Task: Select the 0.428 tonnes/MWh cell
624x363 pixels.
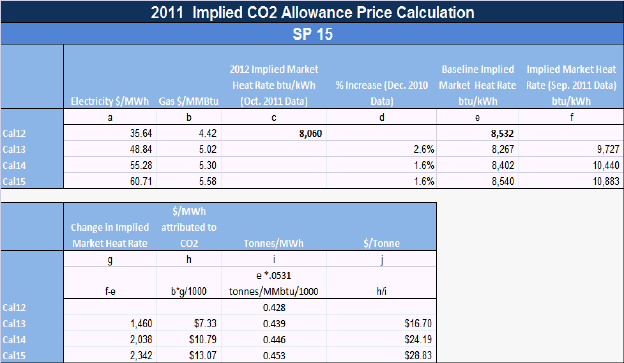Action: (274, 307)
